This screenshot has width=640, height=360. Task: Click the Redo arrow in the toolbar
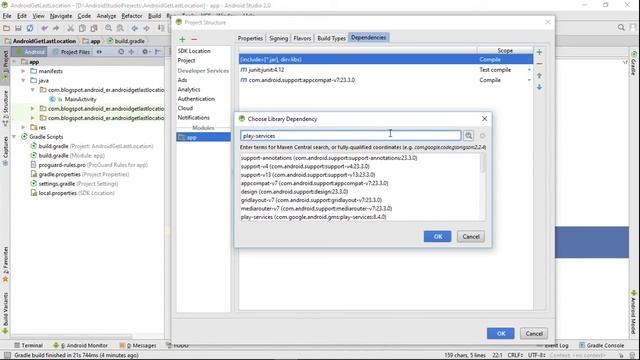(x=56, y=28)
